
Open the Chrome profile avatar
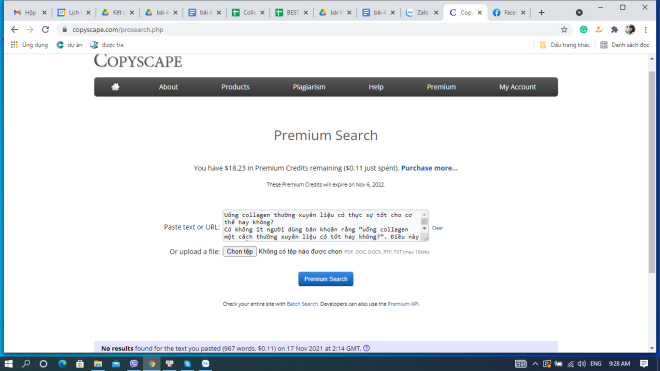click(x=630, y=29)
